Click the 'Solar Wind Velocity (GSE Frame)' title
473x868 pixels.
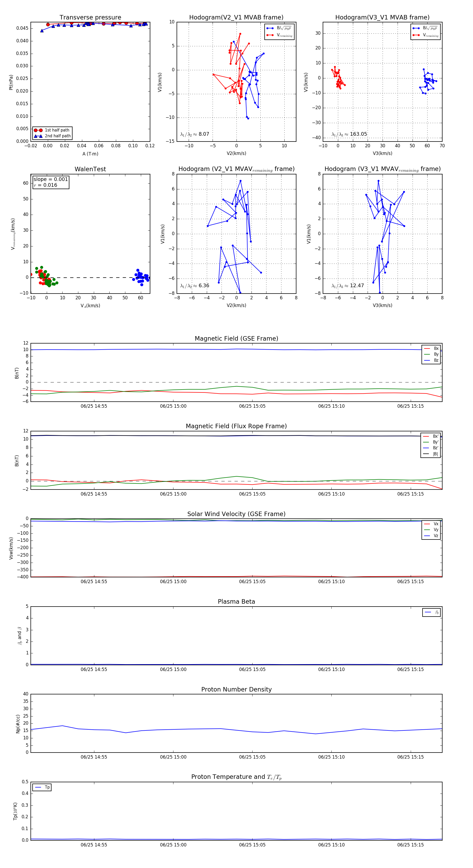tap(236, 514)
